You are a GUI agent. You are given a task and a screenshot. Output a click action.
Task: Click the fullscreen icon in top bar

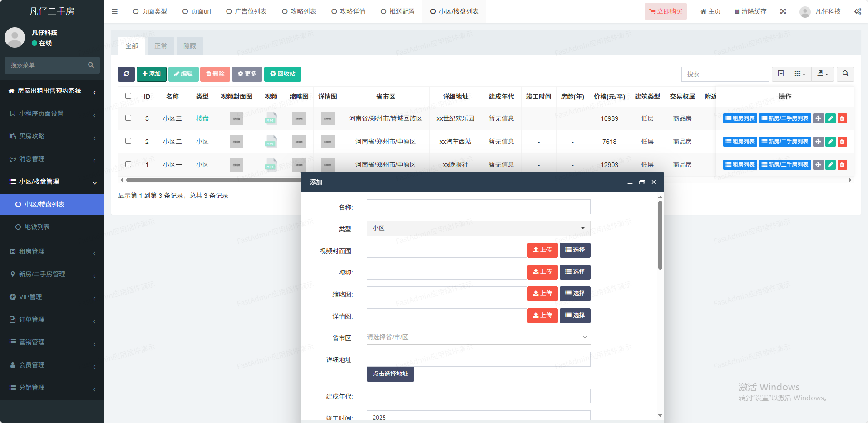point(783,11)
